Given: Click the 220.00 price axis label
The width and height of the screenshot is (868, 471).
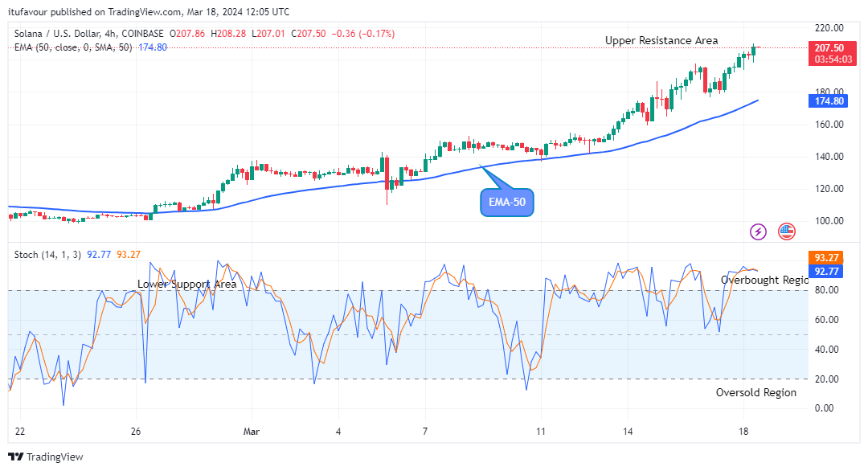Looking at the screenshot, I should click(x=829, y=27).
